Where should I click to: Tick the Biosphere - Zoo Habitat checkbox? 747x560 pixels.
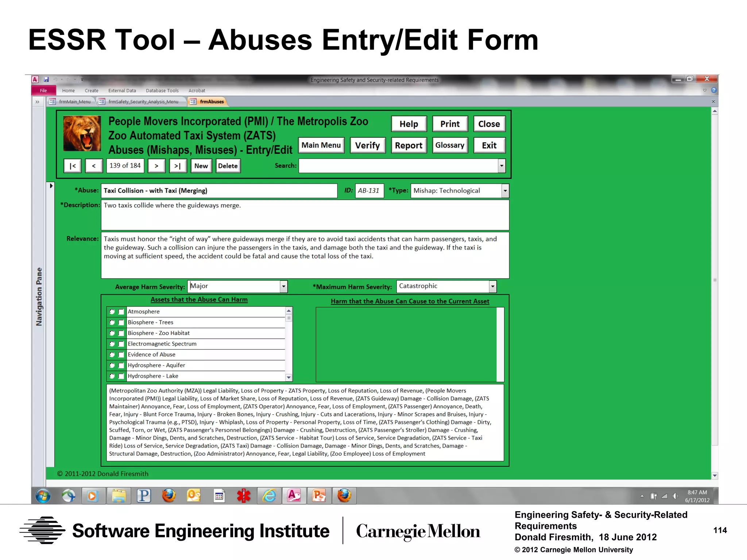[121, 333]
